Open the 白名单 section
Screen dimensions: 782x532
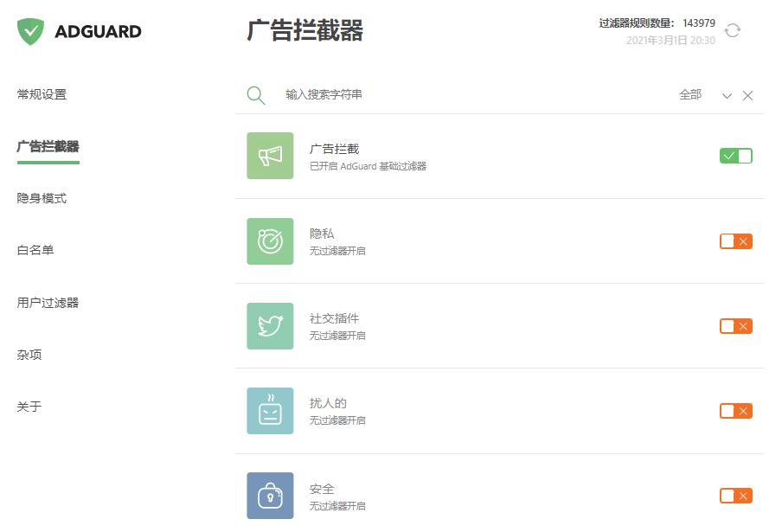tap(35, 250)
